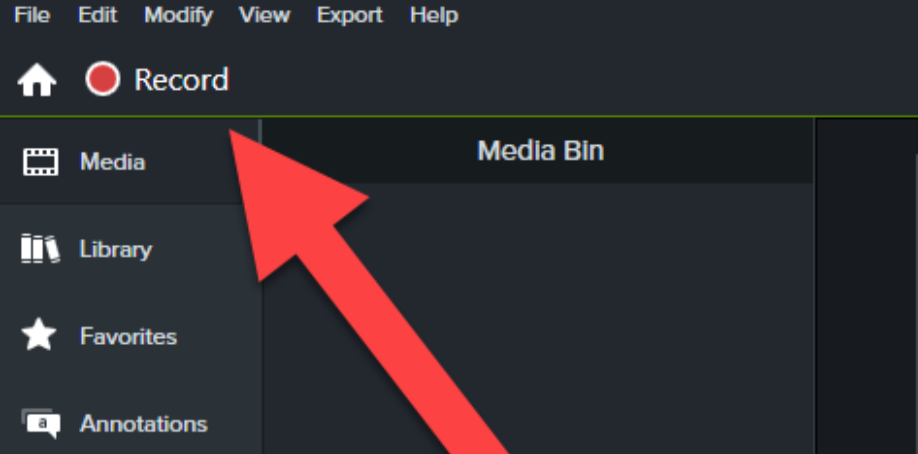Open the Modify menu

pos(179,16)
